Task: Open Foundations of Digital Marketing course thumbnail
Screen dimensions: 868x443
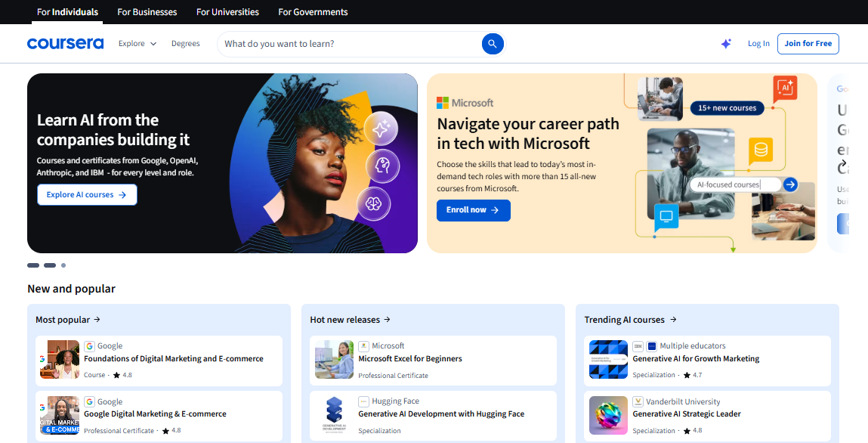Action: tap(59, 359)
